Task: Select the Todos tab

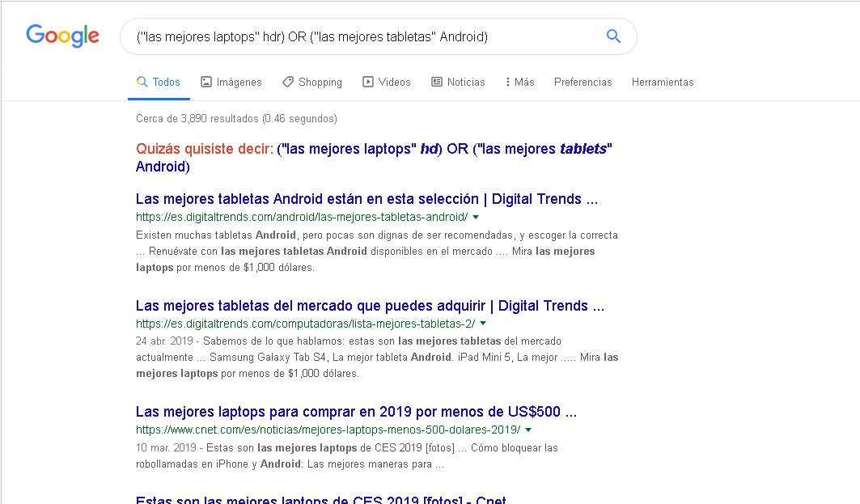Action: [159, 82]
